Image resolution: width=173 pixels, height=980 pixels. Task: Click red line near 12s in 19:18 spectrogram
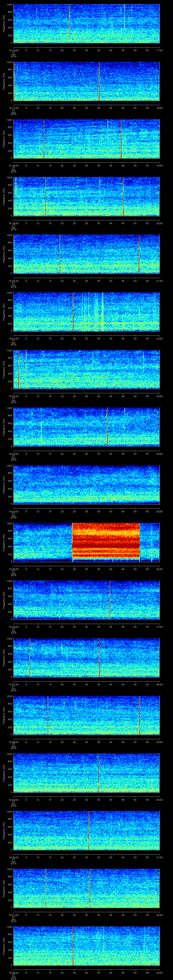click(44, 139)
